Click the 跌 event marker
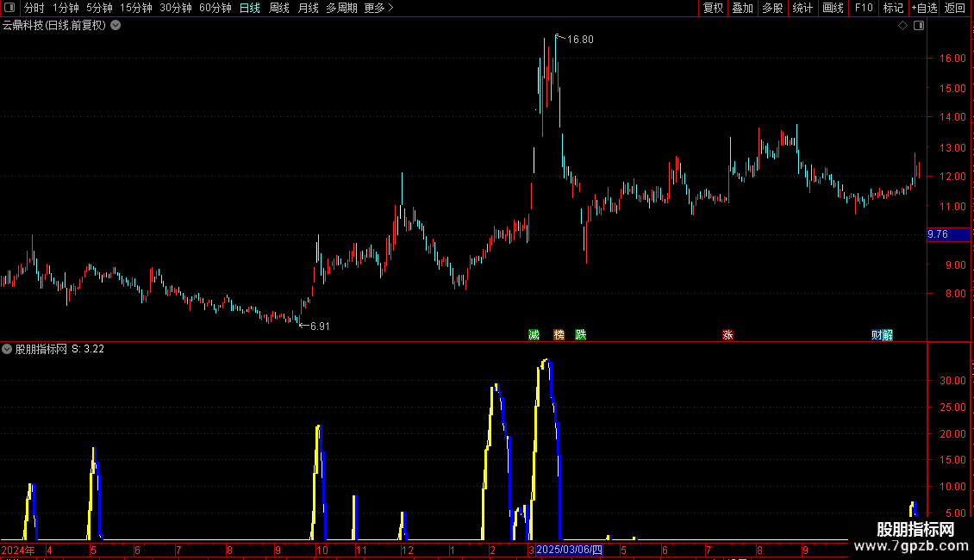The image size is (974, 560). [581, 335]
